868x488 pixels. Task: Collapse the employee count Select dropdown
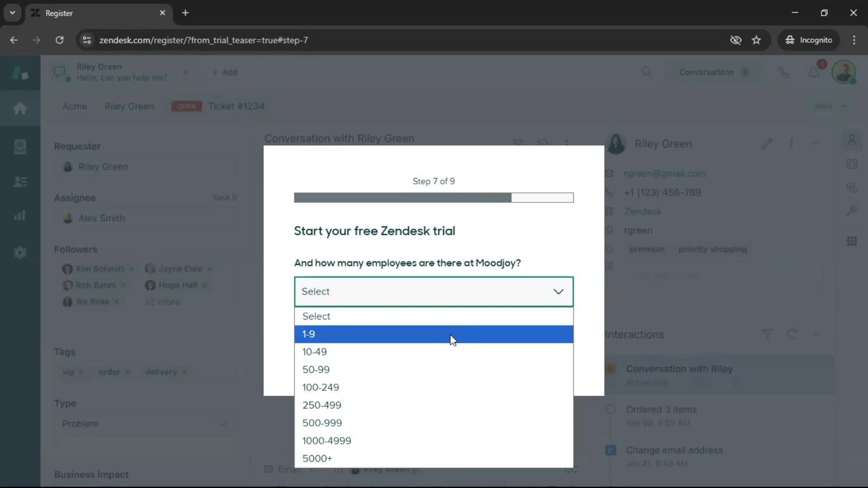coord(434,291)
